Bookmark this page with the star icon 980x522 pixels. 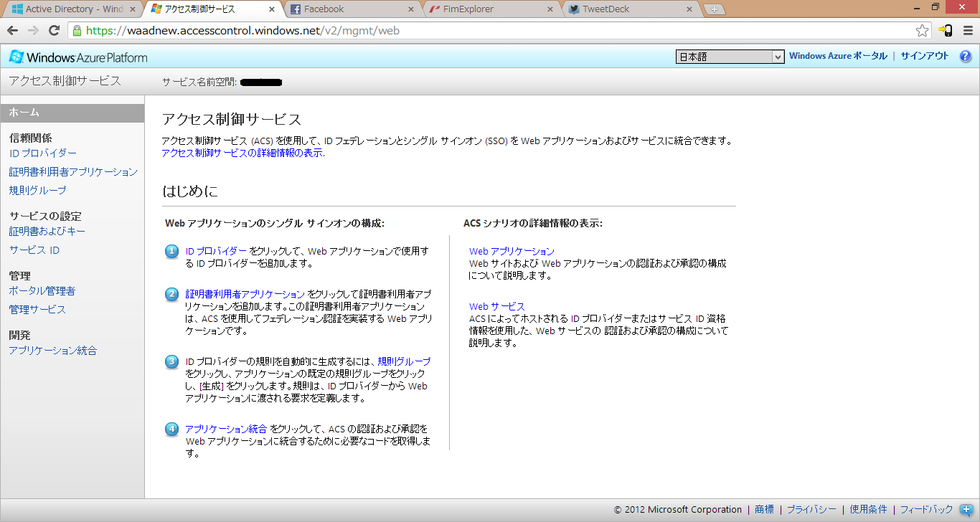click(x=923, y=31)
